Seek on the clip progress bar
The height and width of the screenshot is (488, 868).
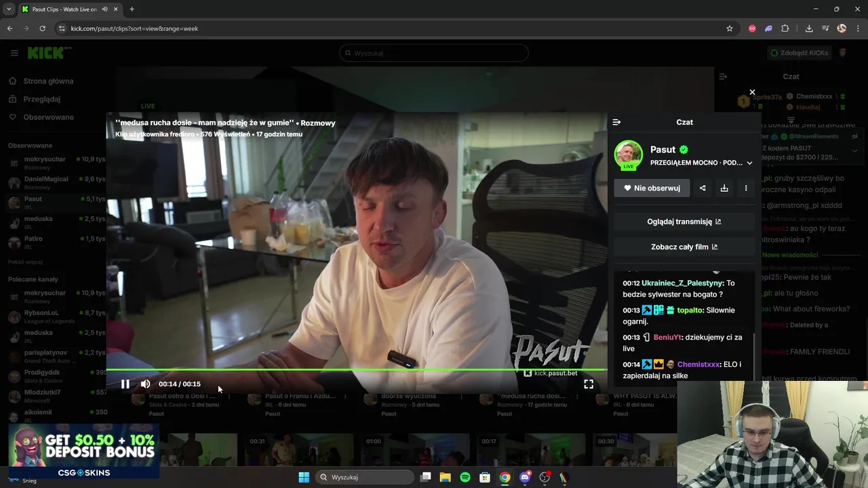[356, 369]
